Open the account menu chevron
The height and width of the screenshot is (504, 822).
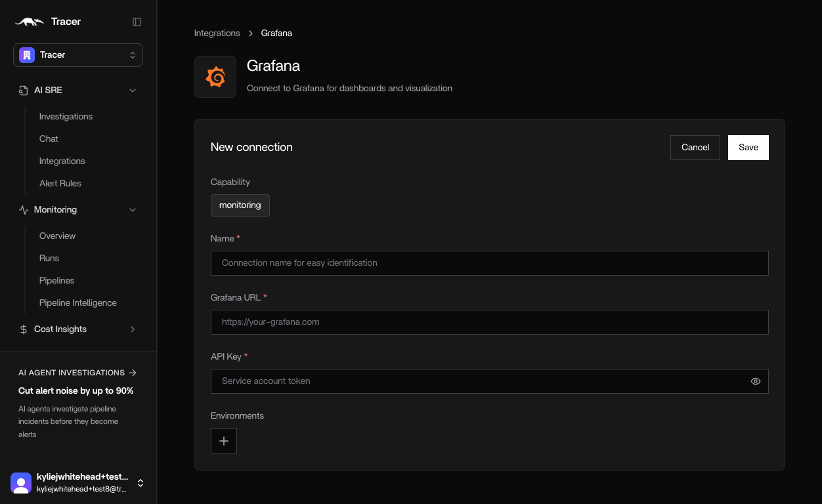click(141, 483)
